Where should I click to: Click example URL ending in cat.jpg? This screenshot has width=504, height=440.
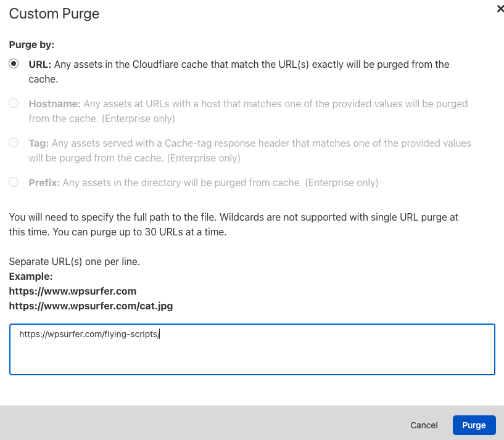[x=91, y=306]
